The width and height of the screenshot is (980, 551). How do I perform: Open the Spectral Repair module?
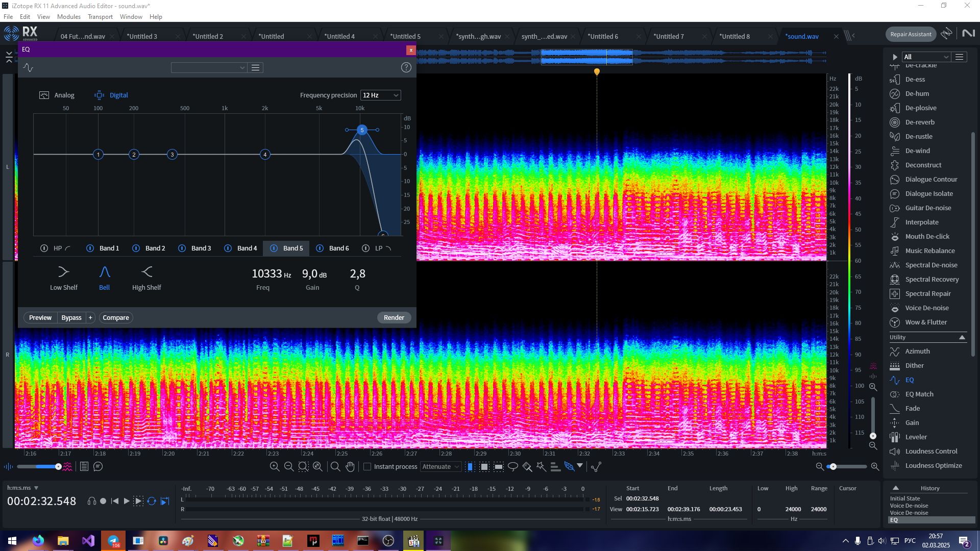point(927,293)
